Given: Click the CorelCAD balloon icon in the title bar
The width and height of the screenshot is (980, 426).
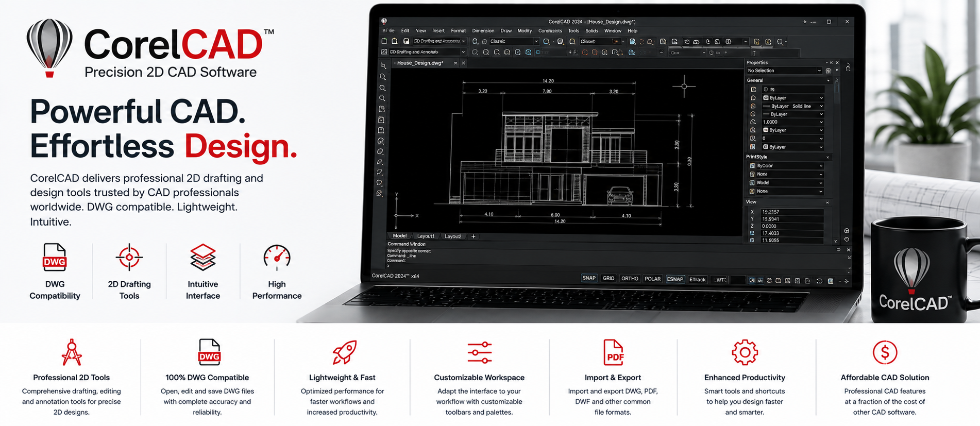Looking at the screenshot, I should 384,22.
